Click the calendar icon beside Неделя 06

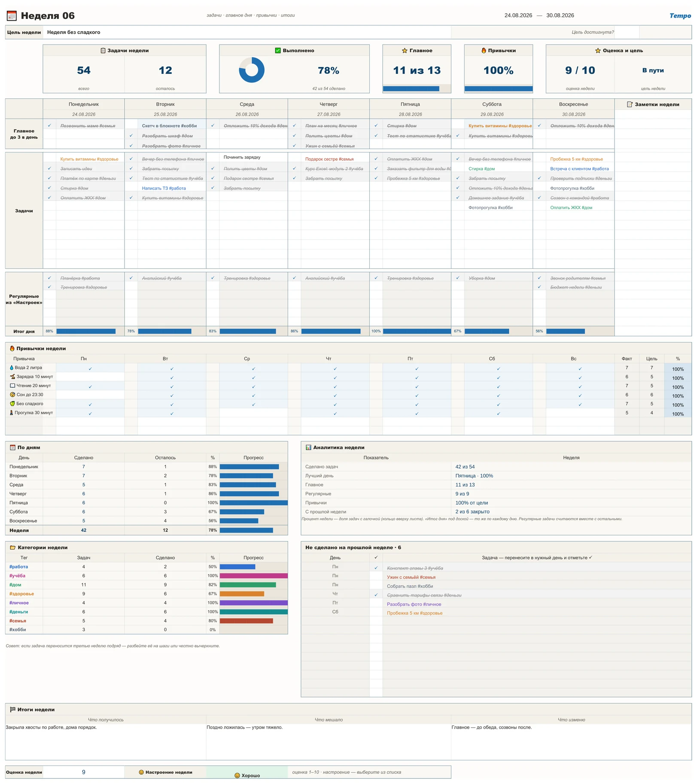click(x=12, y=16)
